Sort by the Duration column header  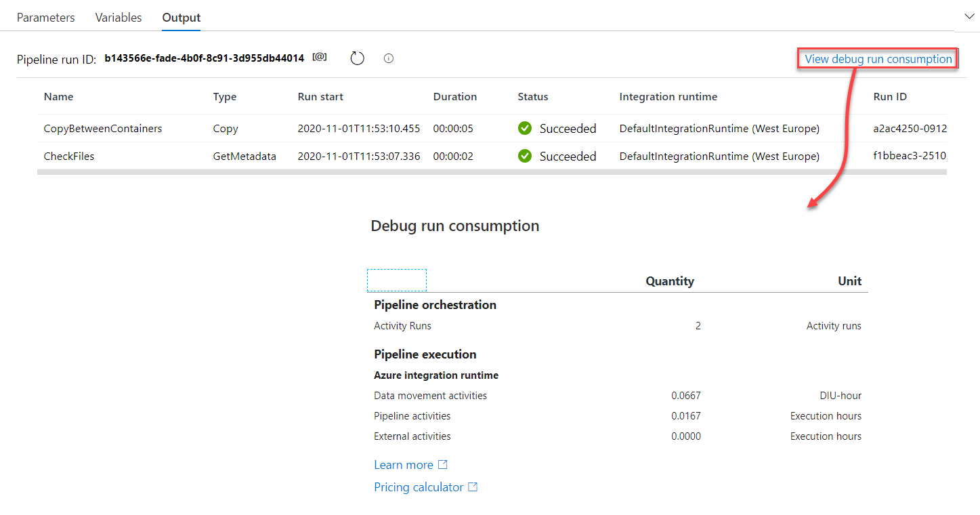tap(455, 97)
